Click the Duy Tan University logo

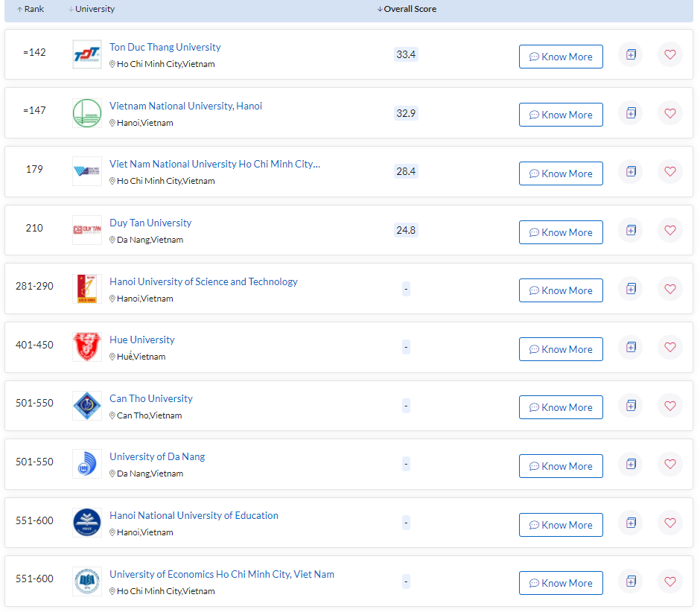(x=87, y=230)
